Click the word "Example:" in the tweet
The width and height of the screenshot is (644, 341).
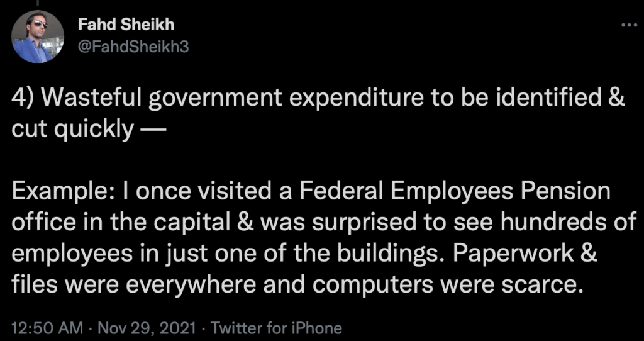pos(62,192)
